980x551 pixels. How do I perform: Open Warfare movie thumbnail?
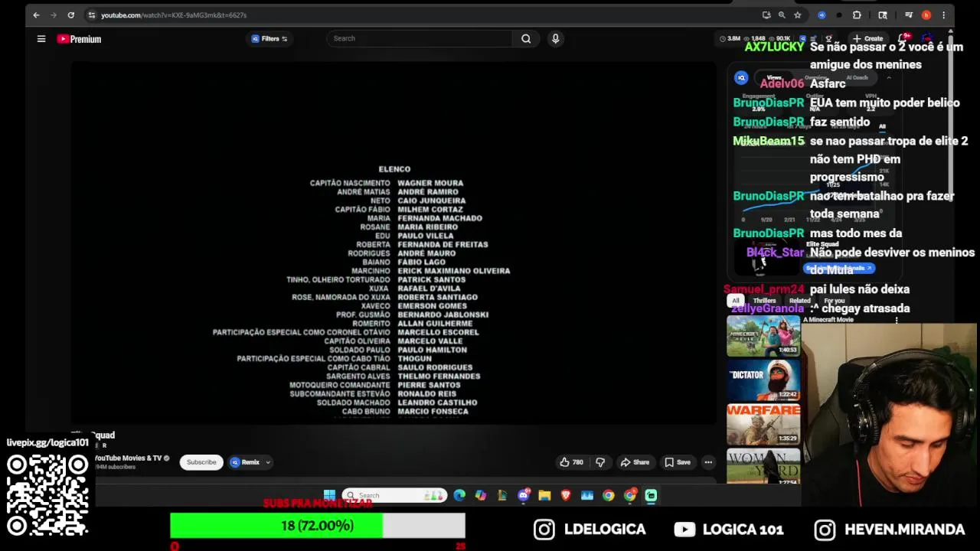pos(763,424)
